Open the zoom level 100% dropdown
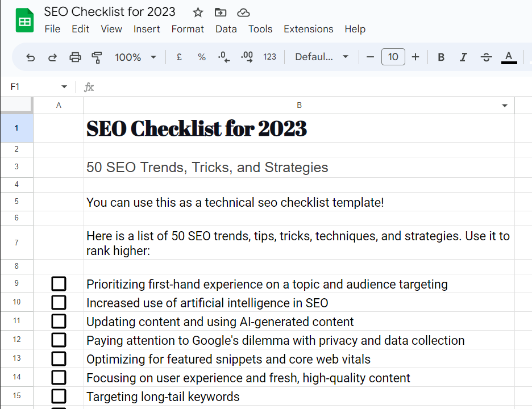Viewport: 532px width, 409px height. click(135, 57)
